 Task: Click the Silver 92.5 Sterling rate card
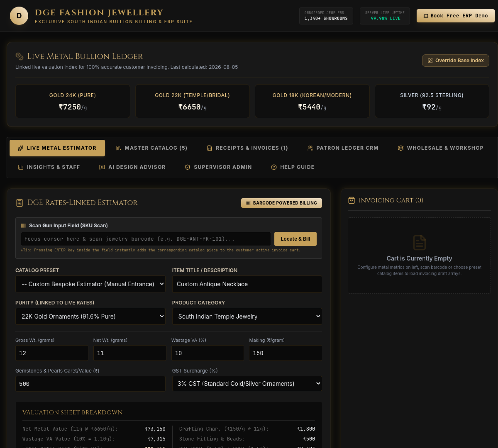click(x=432, y=101)
